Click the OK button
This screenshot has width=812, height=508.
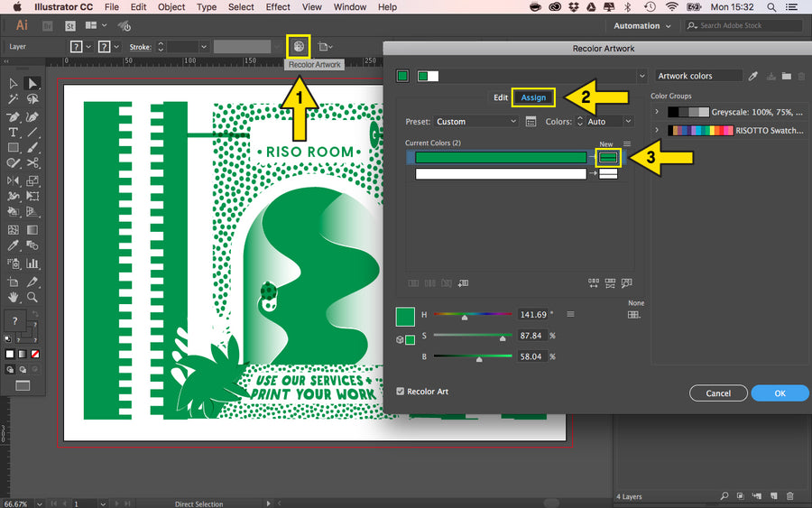coord(780,393)
